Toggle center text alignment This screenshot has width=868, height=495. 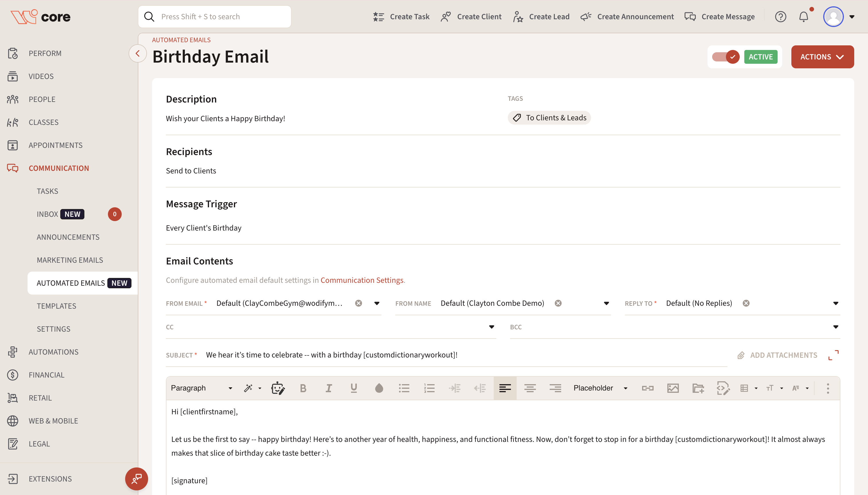[530, 388]
